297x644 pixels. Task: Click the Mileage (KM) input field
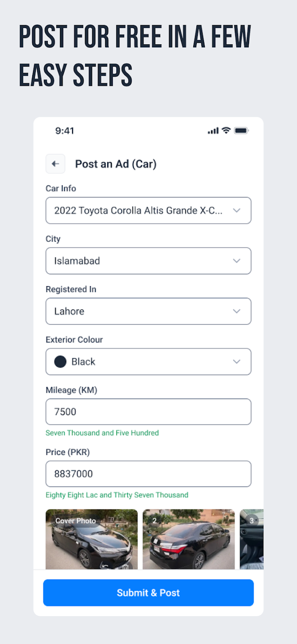click(x=148, y=412)
